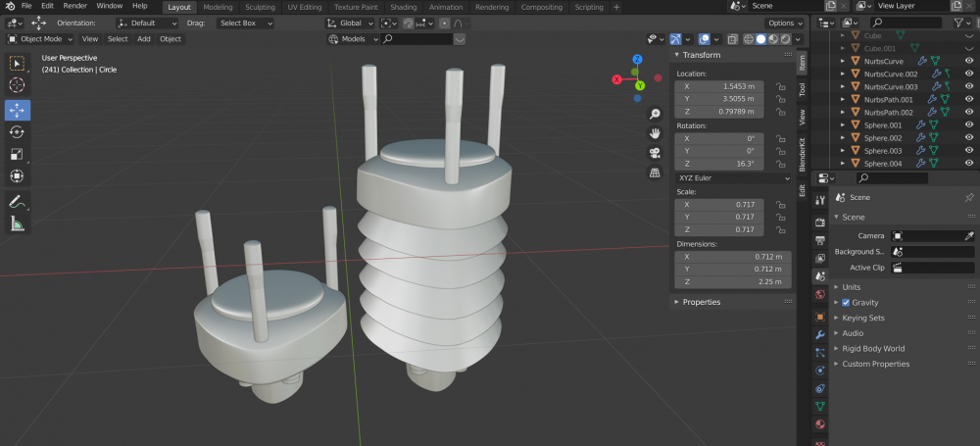Open the XYZ Euler rotation mode dropdown
This screenshot has width=980, height=446.
(x=733, y=178)
